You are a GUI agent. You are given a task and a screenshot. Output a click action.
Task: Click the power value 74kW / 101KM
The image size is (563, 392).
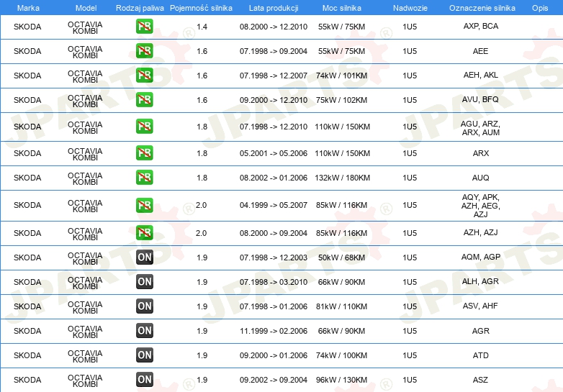[341, 76]
